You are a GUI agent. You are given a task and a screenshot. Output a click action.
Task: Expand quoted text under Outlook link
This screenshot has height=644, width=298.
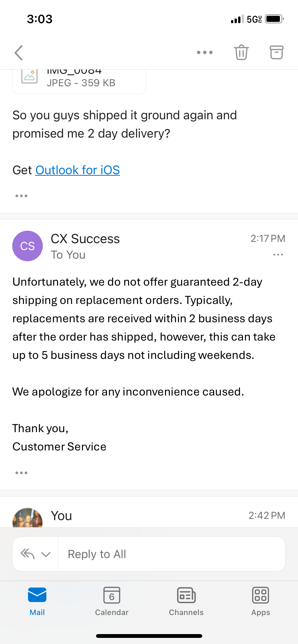(21, 196)
